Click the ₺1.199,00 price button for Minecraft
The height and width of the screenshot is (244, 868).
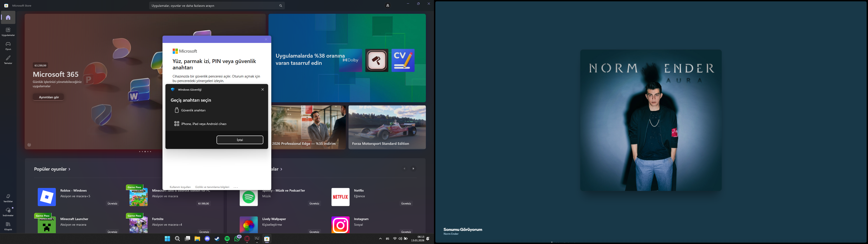(203, 204)
